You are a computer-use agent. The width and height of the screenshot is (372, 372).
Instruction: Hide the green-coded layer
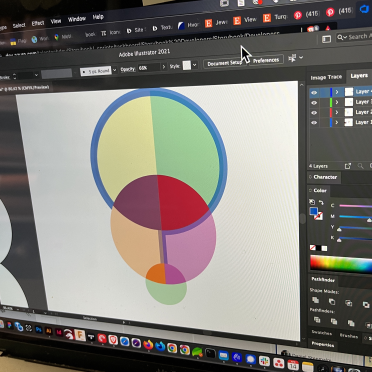(314, 103)
